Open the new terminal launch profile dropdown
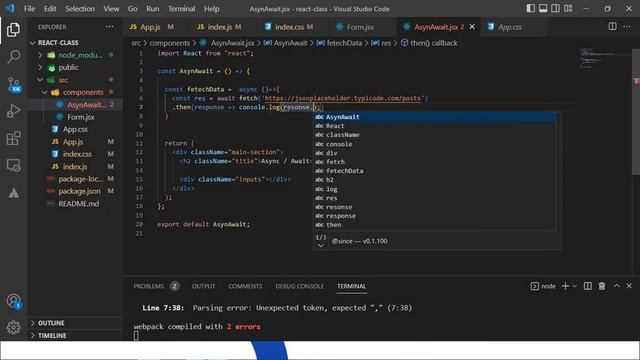 (575, 286)
